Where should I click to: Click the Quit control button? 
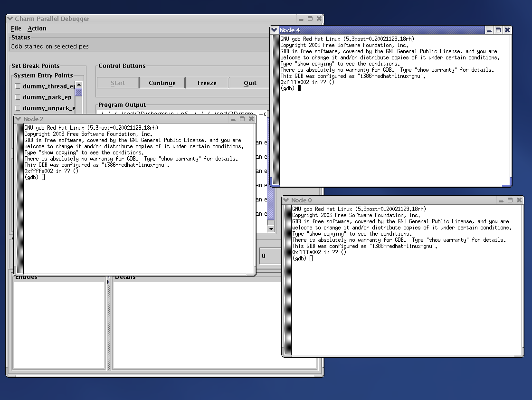(250, 83)
